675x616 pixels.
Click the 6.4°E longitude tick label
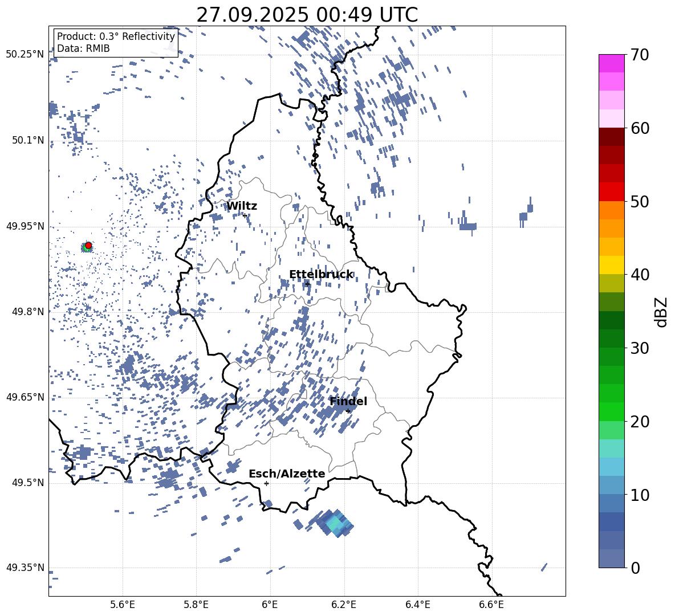pyautogui.click(x=417, y=605)
